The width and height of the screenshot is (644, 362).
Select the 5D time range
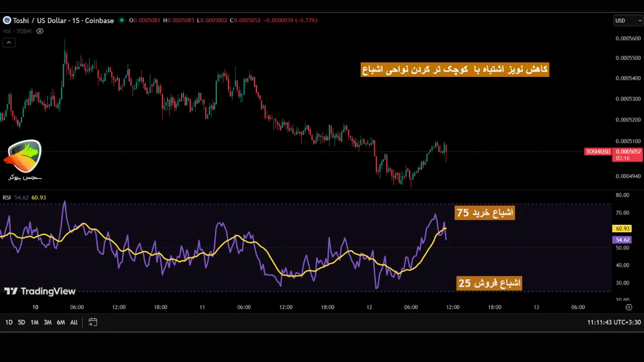pos(21,322)
